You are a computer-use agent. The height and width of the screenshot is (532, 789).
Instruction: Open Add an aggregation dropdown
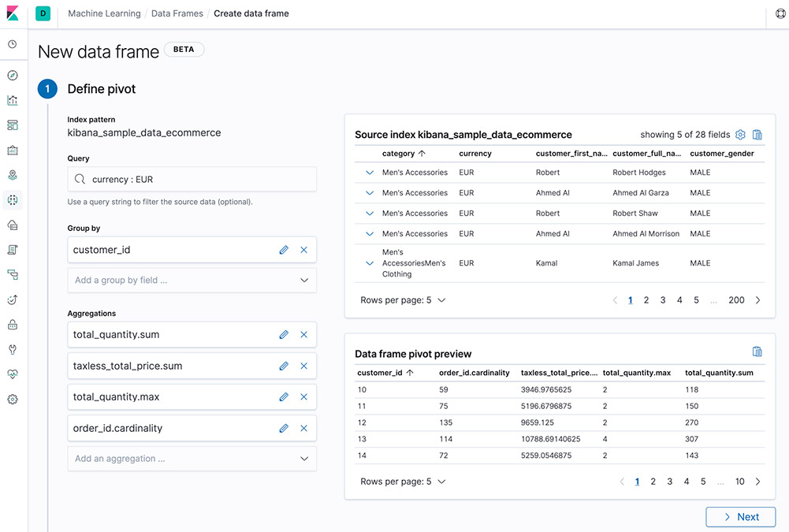[192, 459]
